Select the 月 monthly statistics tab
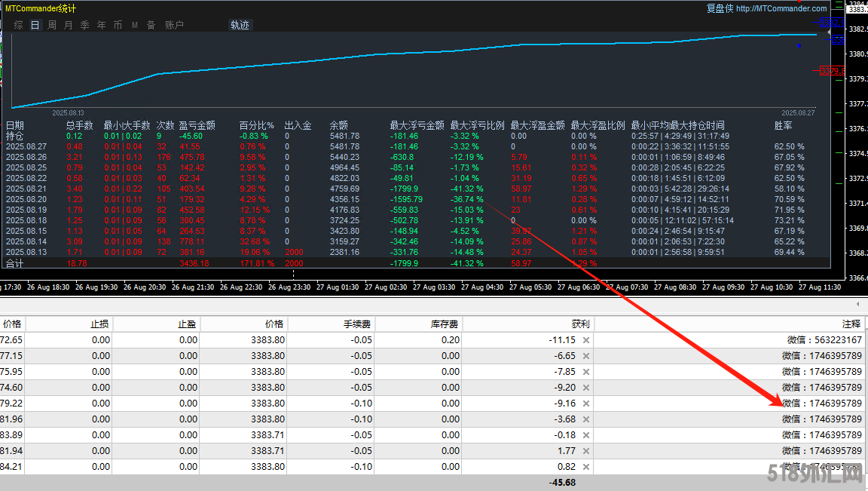 (x=69, y=25)
